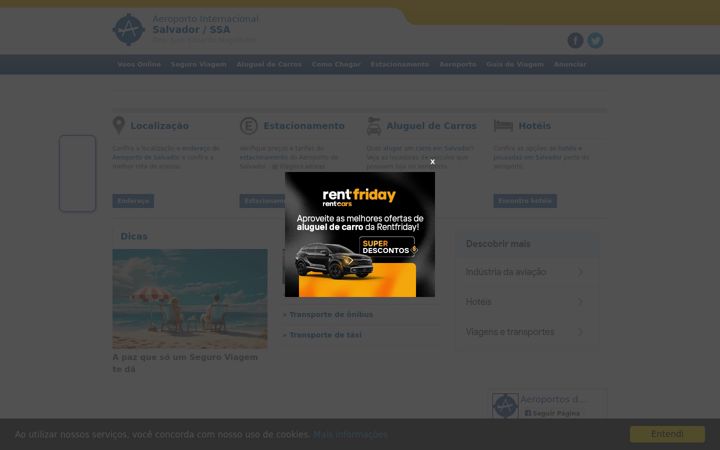Image resolution: width=720 pixels, height=450 pixels.
Task: Open Transporte de ônibus link
Action: coord(331,315)
